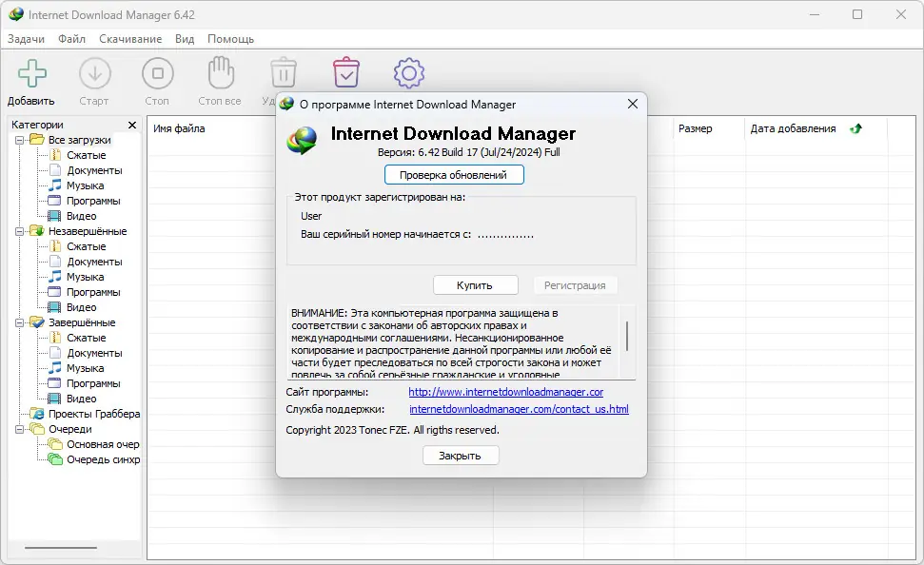Click Видео icon under Завершённые

pos(54,399)
